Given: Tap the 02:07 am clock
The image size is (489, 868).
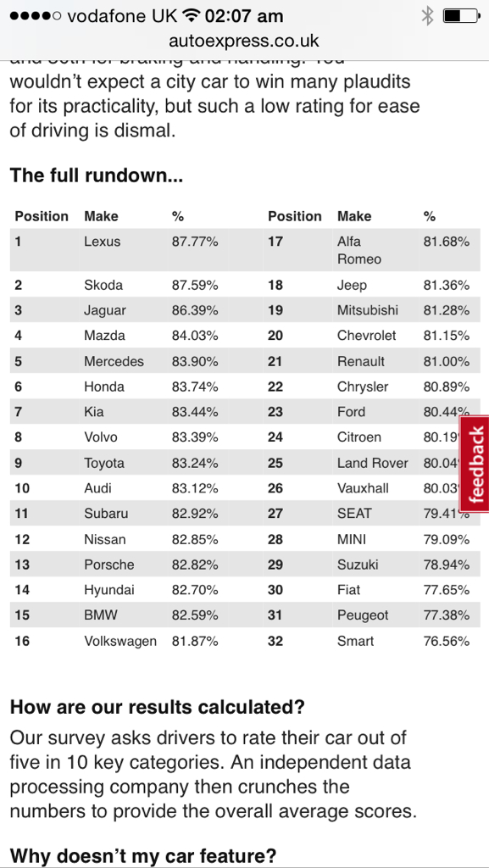Looking at the screenshot, I should pos(244,16).
